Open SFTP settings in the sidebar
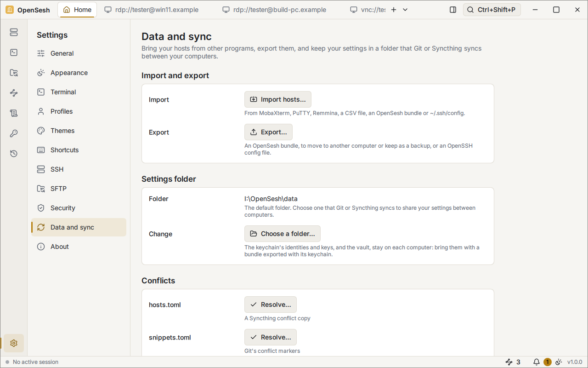This screenshot has width=588, height=368. tap(79, 189)
